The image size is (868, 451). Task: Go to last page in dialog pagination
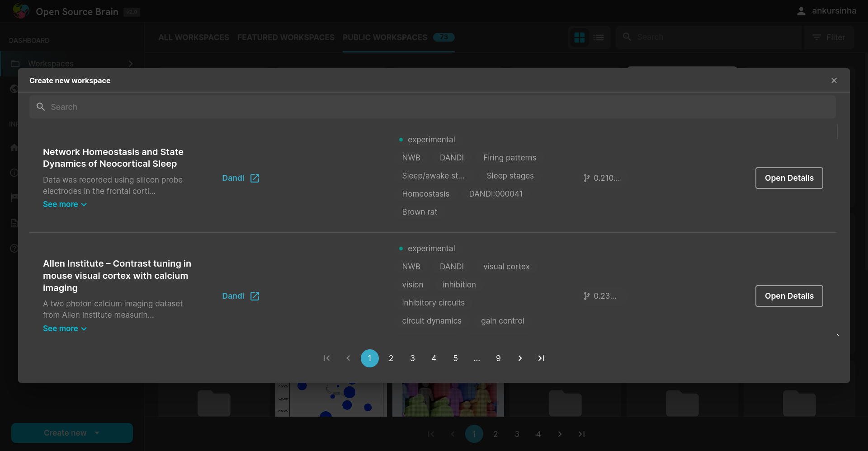[541, 358]
